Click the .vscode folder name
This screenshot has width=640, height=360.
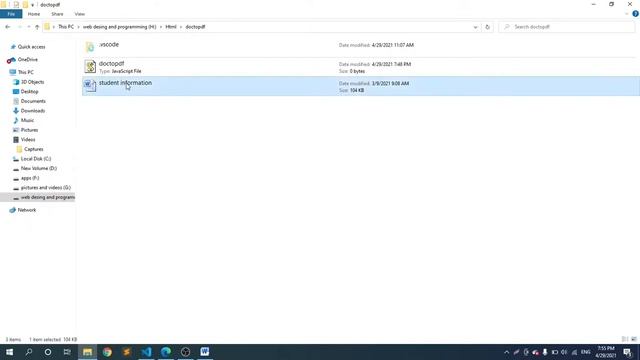pyautogui.click(x=109, y=44)
